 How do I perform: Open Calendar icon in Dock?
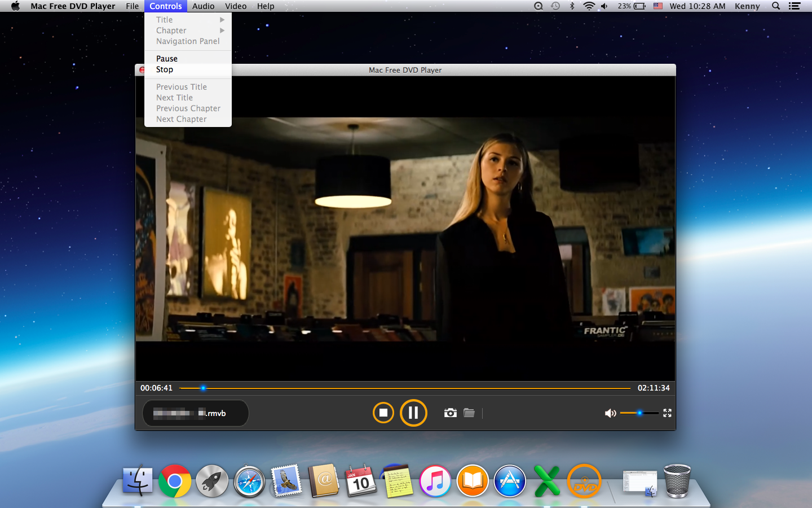point(361,481)
